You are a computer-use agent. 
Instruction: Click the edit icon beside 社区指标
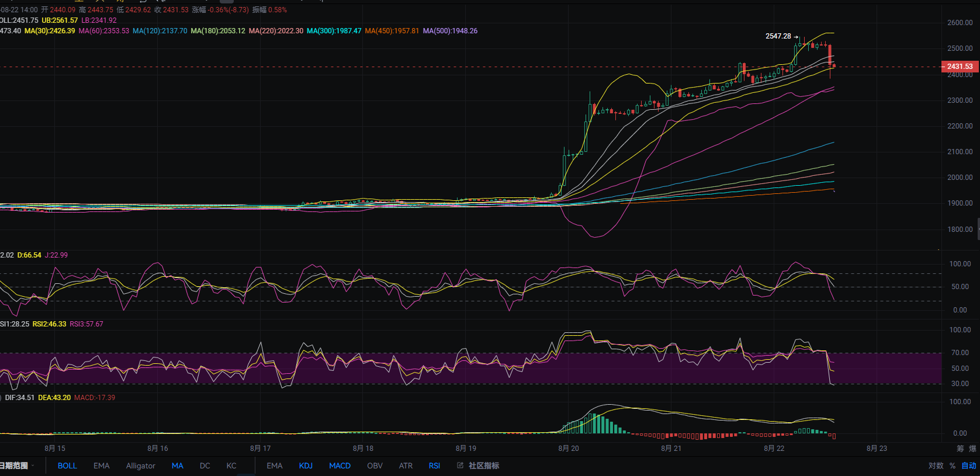click(x=460, y=465)
